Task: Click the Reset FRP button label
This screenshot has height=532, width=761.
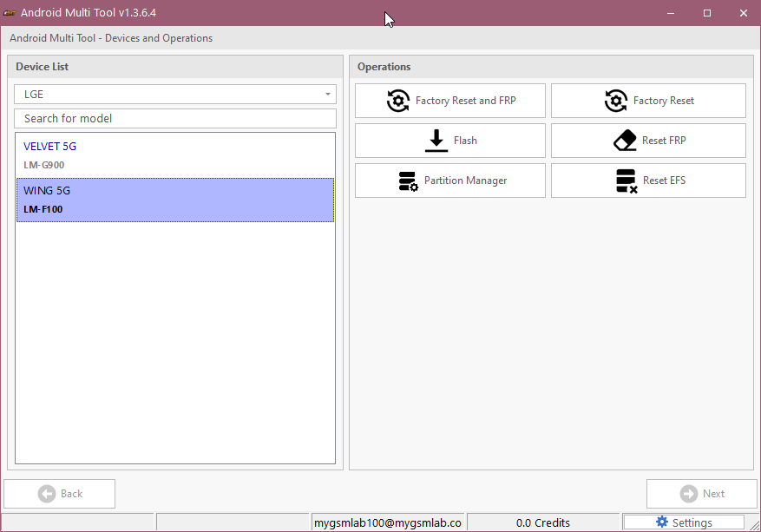Action: point(664,141)
